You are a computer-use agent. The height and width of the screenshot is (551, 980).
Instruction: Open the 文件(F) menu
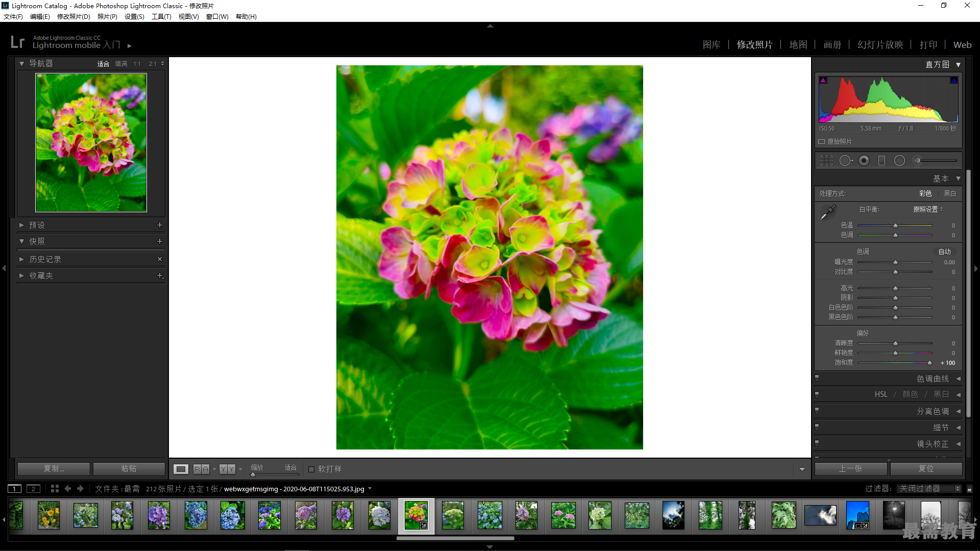tap(13, 17)
